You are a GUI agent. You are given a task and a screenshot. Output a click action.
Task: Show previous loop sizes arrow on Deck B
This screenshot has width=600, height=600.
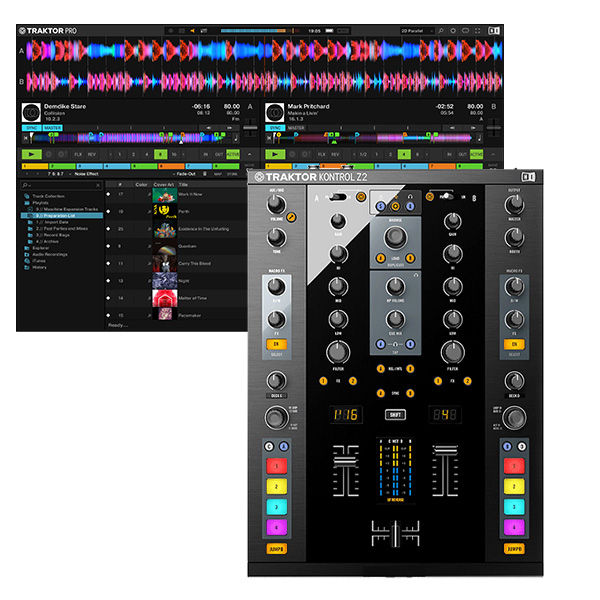[x=354, y=154]
